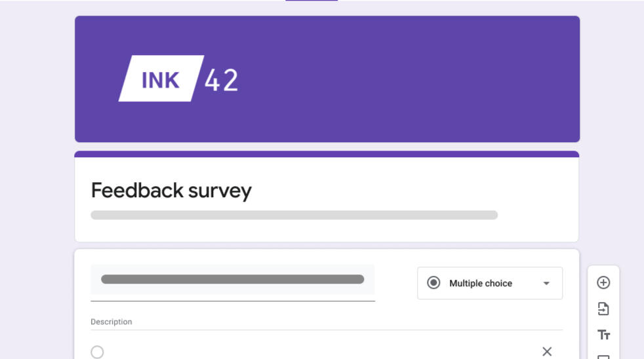Add a title and description block
The height and width of the screenshot is (359, 644).
pyautogui.click(x=603, y=335)
